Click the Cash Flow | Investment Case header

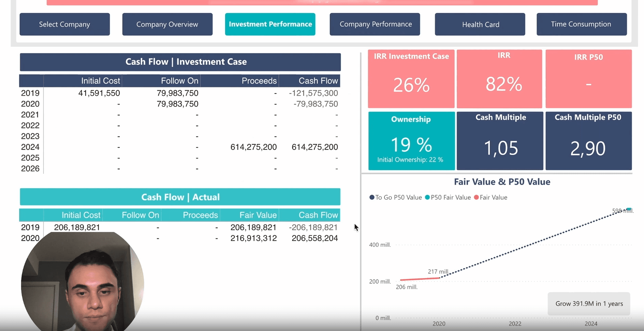click(x=180, y=62)
